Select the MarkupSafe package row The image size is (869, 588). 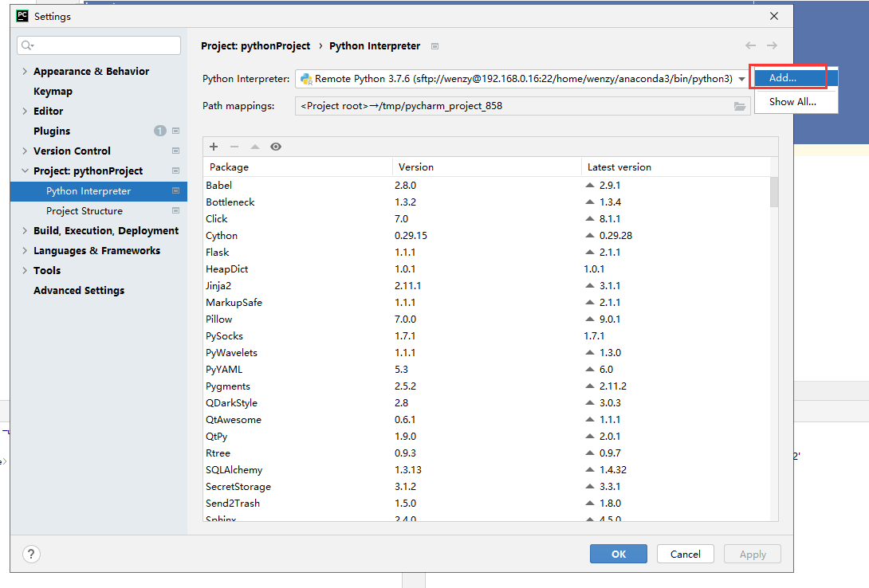[x=486, y=303]
